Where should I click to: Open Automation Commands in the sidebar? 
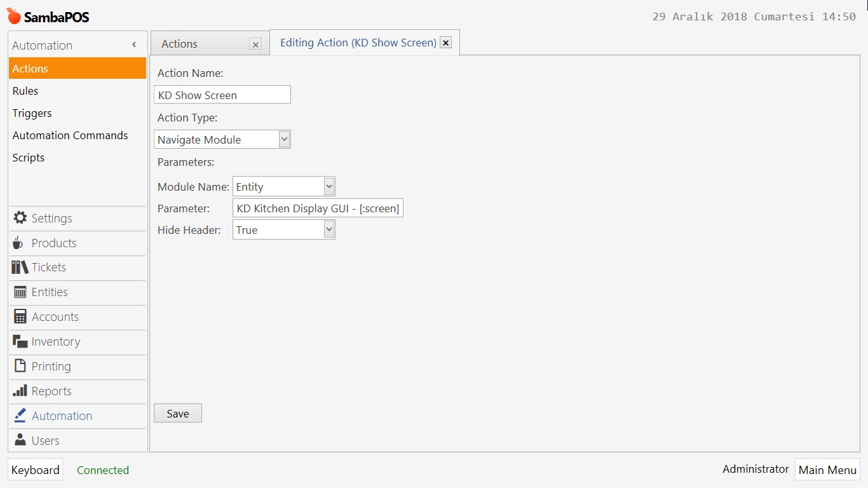70,135
